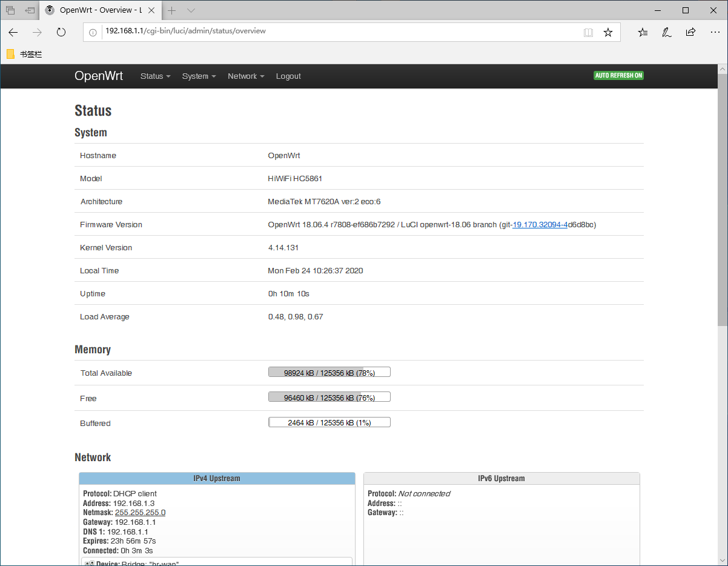Click the Load Average values

coord(296,317)
